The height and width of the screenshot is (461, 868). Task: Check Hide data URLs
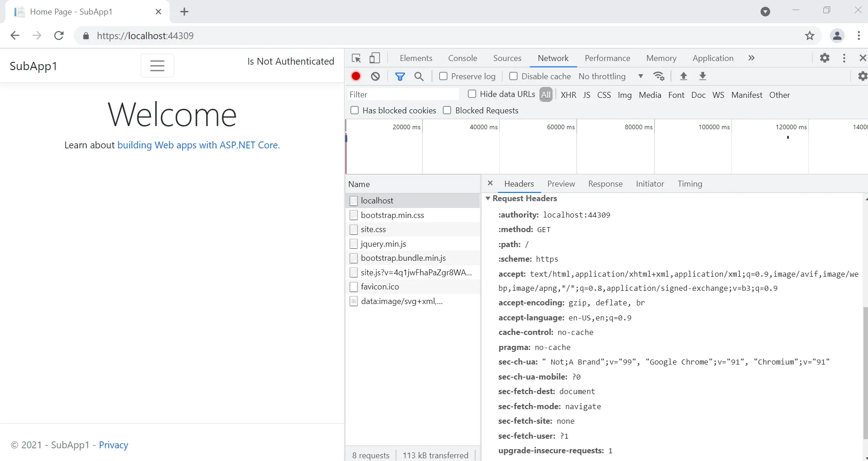tap(472, 94)
